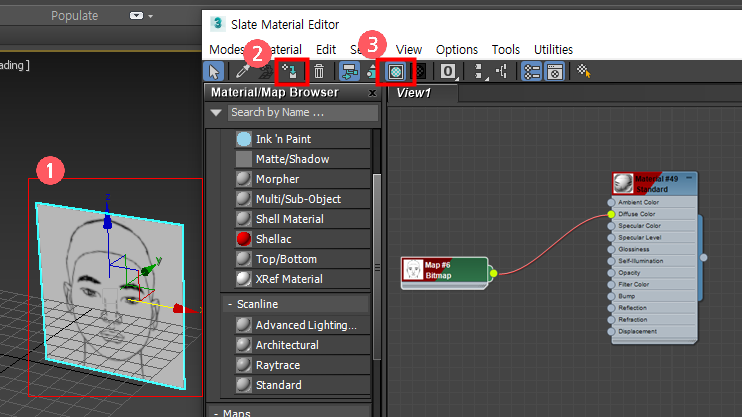This screenshot has width=742, height=417.
Task: Toggle Show Shaded Material in Viewport
Action: pyautogui.click(x=396, y=72)
